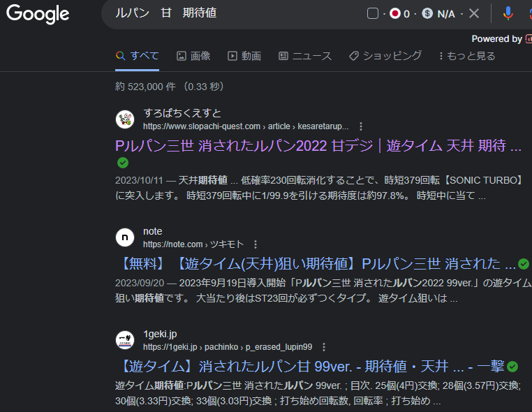Open the すろぱちくえすと site favicon

click(x=124, y=119)
